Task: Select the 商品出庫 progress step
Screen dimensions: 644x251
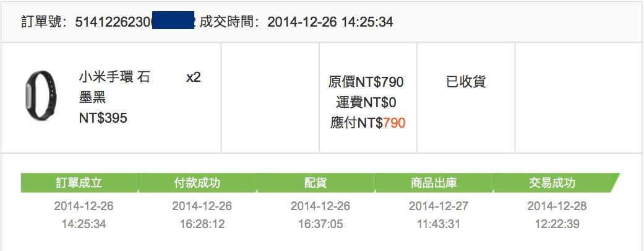Action: tap(434, 183)
